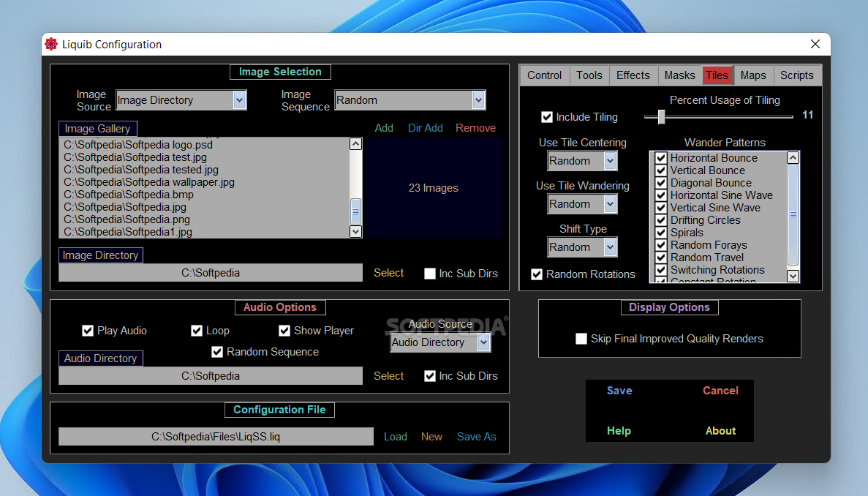Uncheck Diagonal Bounce wander pattern
The image size is (868, 496).
pyautogui.click(x=660, y=183)
